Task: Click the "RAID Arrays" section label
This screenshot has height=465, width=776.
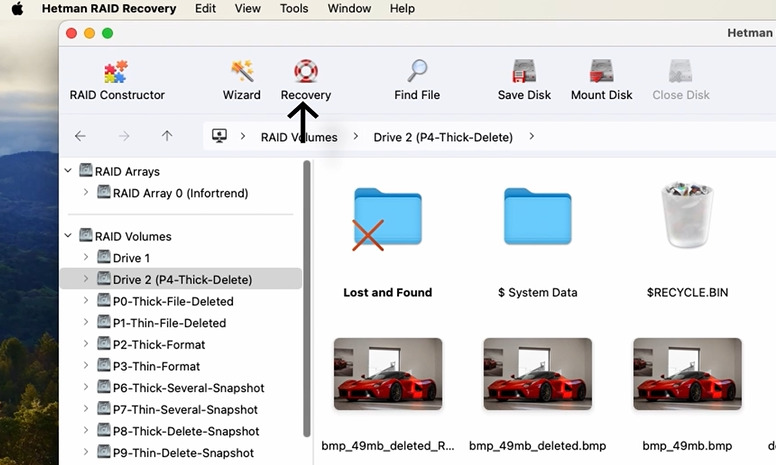Action: point(127,172)
